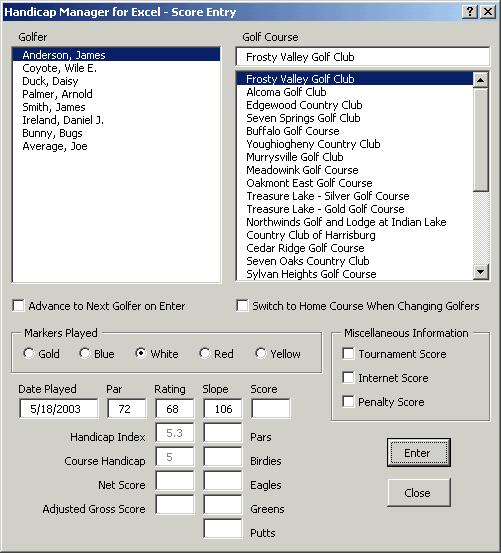Viewport: 501px width, 553px height.
Task: Click the Enter button
Action: (419, 453)
